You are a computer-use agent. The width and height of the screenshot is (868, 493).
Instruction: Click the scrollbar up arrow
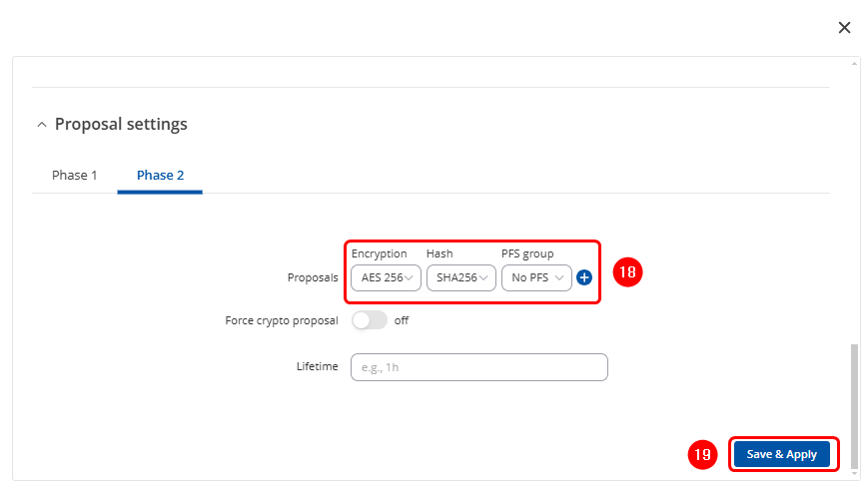[x=854, y=64]
